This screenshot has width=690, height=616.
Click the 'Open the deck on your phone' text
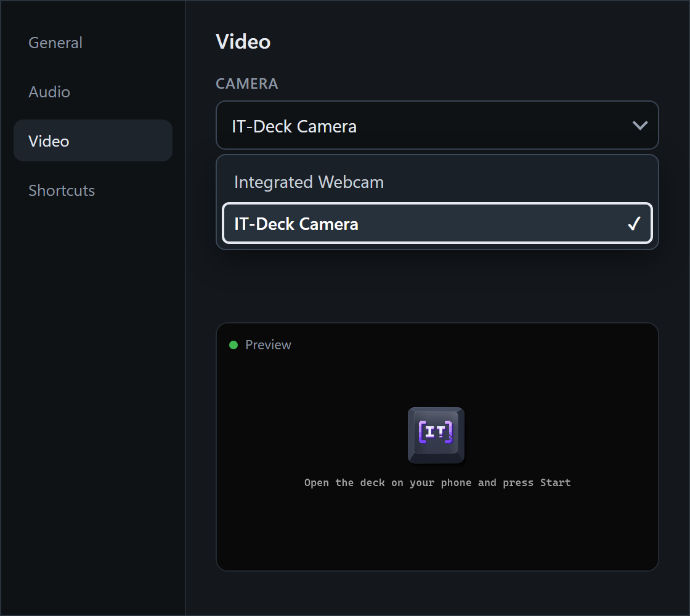437,483
